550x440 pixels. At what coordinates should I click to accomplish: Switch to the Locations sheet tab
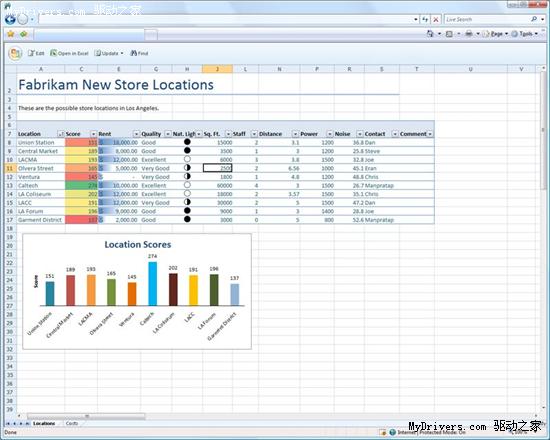44,424
